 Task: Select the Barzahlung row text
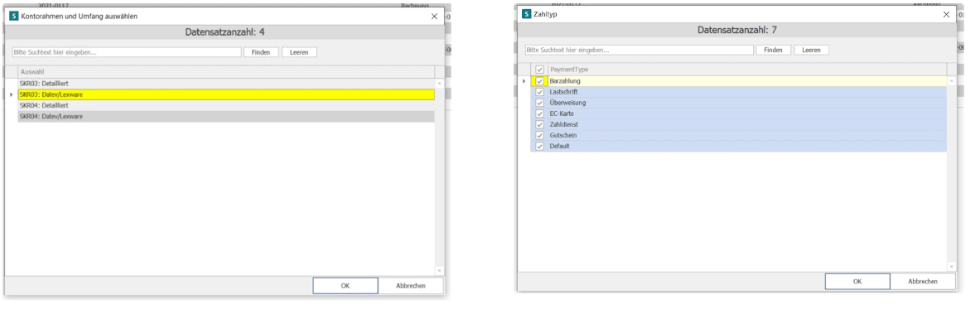[565, 80]
